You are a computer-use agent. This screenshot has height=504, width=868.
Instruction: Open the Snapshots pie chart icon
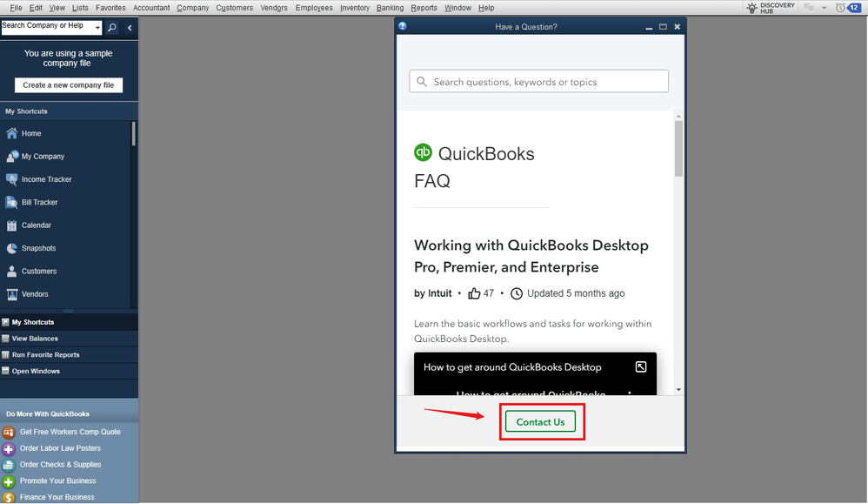coord(11,248)
